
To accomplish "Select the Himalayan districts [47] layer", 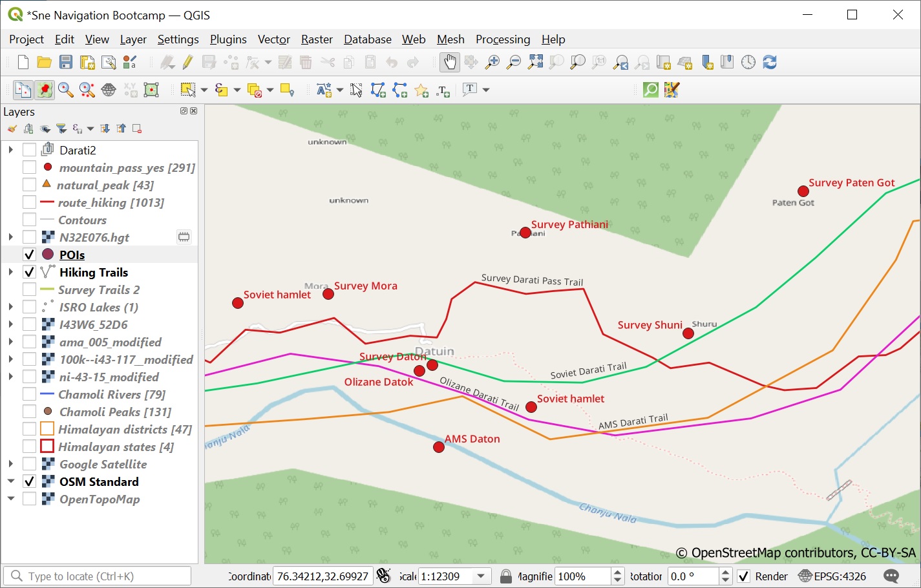I will tap(125, 429).
